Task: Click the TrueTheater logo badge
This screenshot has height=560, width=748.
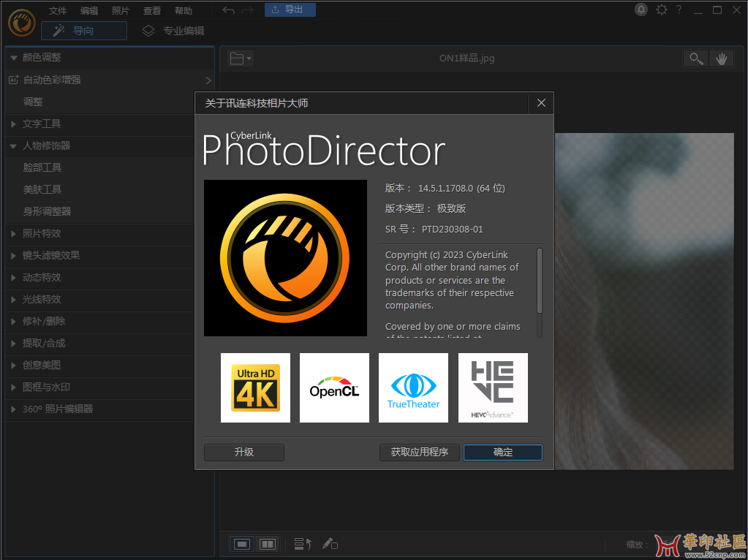Action: (414, 387)
